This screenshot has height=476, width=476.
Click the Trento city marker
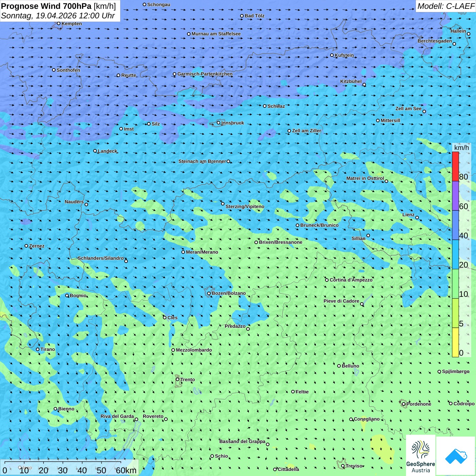tap(177, 379)
